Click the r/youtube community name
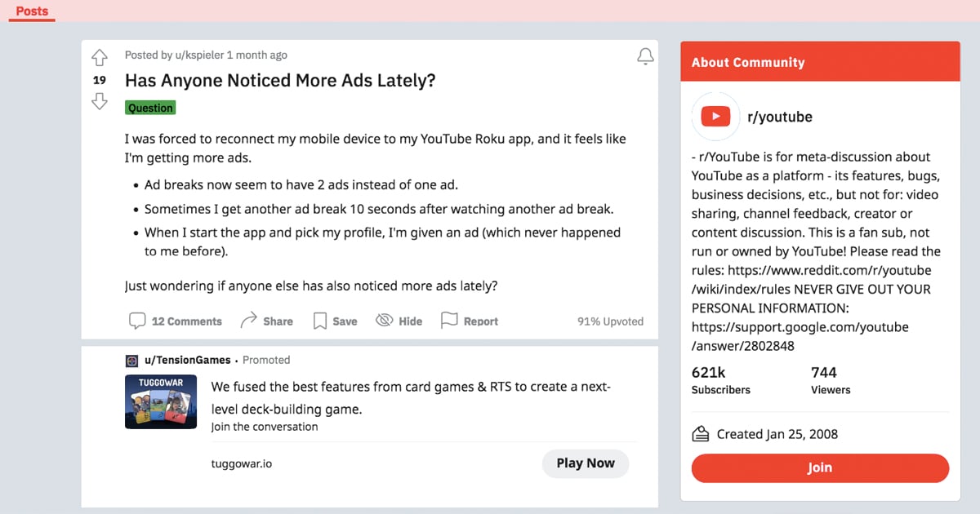 [x=779, y=117]
